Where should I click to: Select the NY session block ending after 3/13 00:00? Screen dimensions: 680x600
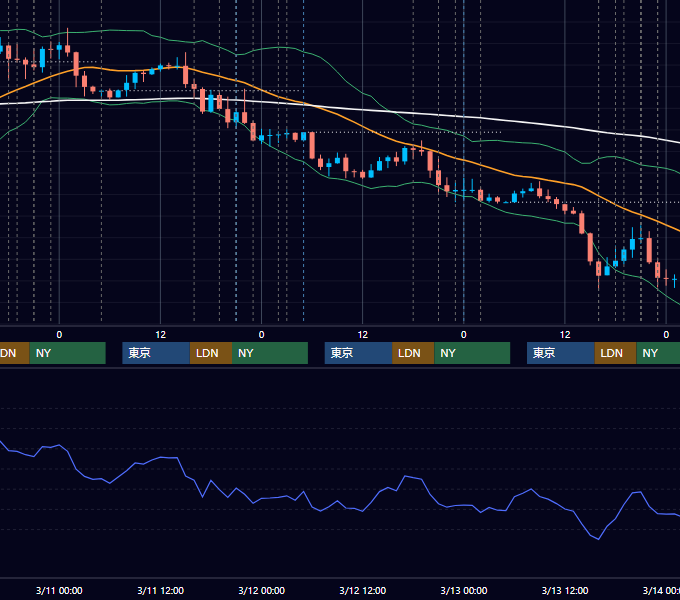pyautogui.click(x=472, y=353)
